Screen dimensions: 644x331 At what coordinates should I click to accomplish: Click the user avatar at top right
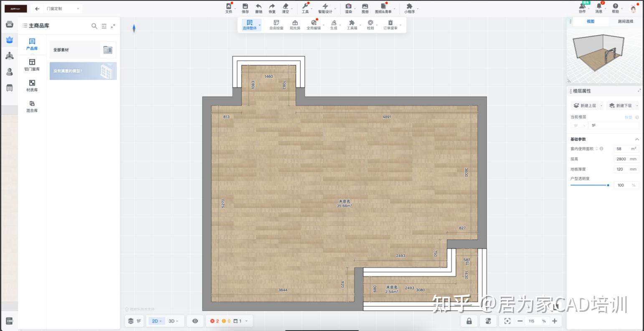[x=634, y=8]
